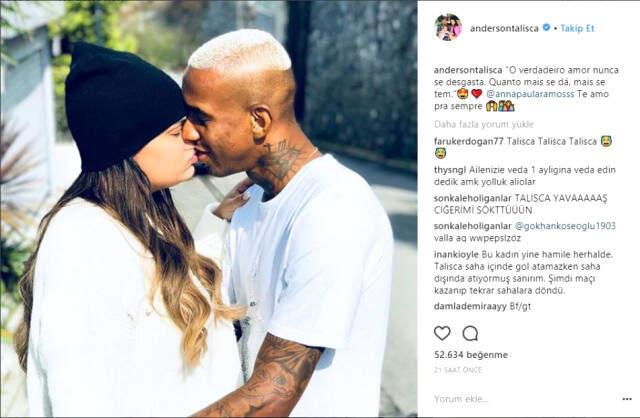The image size is (640, 418).
Task: Open sonkaleholiganlar profile from TALISCA YAVAAAAAŞ comment
Action: 472,198
